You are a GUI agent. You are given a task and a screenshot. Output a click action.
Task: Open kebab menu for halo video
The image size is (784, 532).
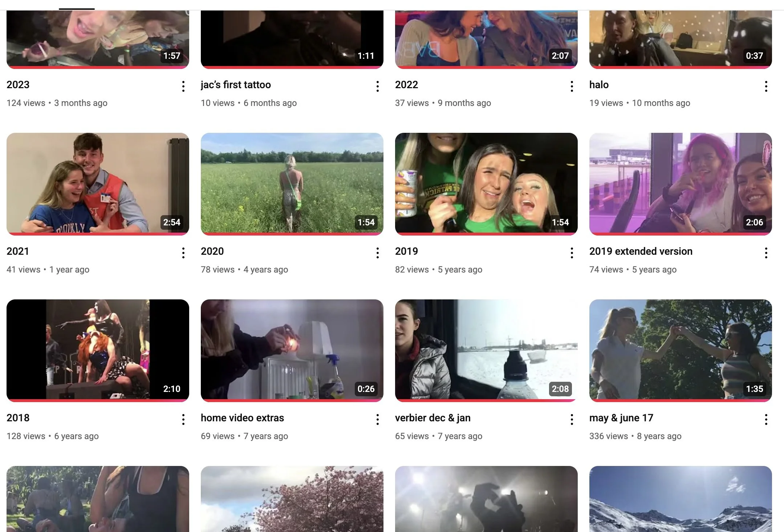pyautogui.click(x=766, y=86)
